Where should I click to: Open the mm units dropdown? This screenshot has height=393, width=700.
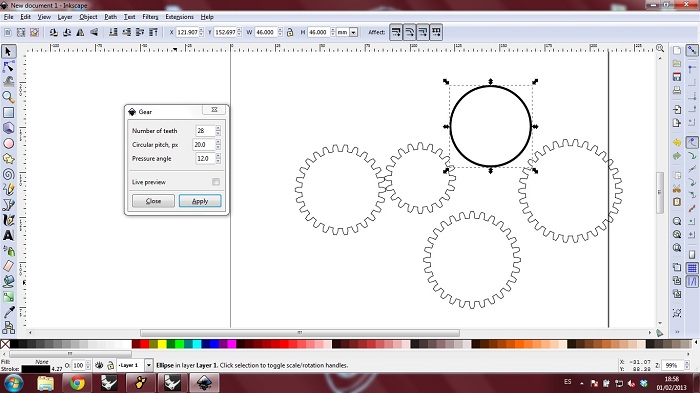pyautogui.click(x=354, y=32)
